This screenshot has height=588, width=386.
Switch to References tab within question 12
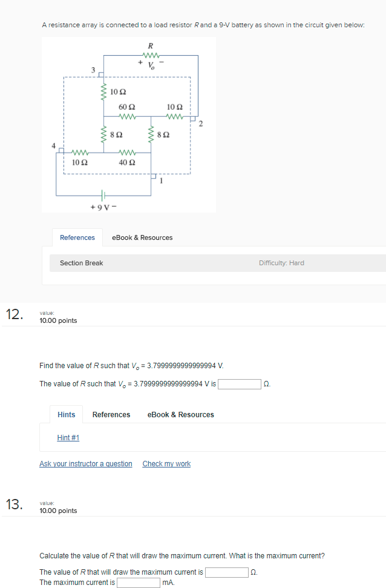click(111, 414)
